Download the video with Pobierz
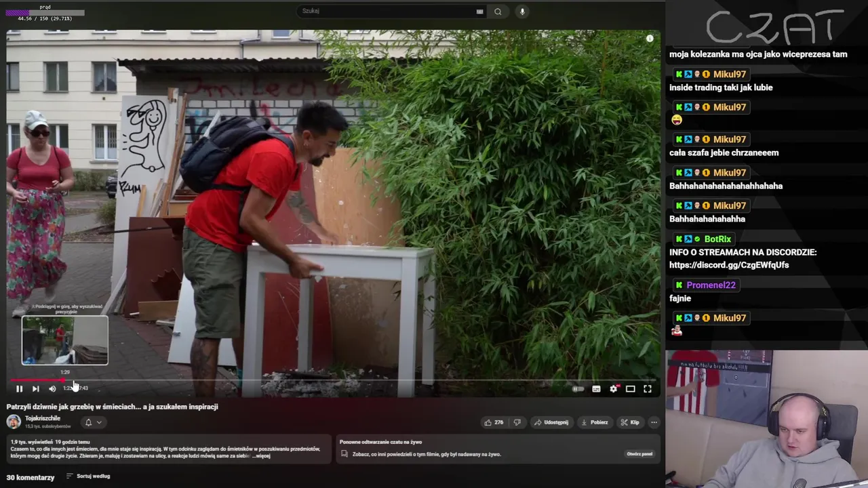The height and width of the screenshot is (488, 868). (x=595, y=422)
